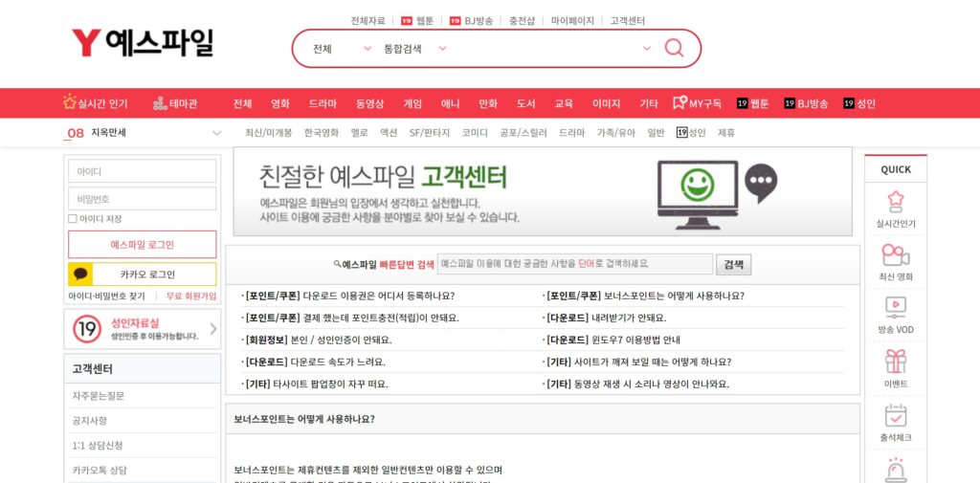Select 도서 in red menu

pyautogui.click(x=526, y=103)
